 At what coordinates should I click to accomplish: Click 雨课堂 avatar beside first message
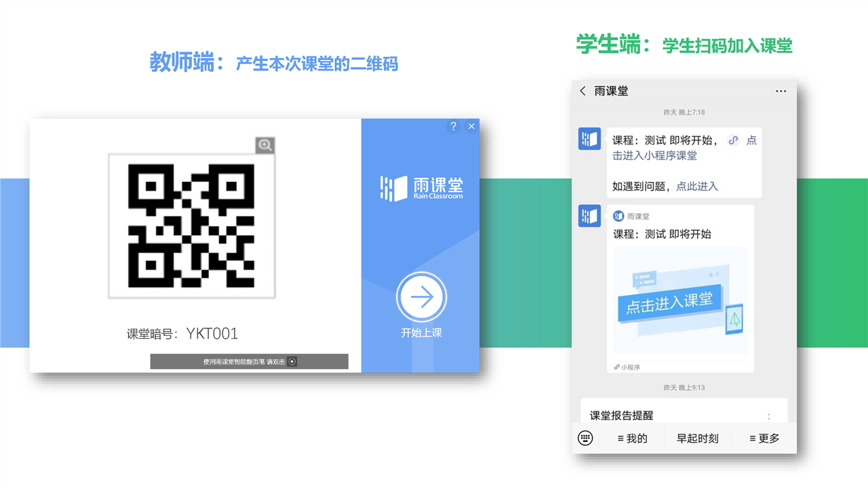589,139
